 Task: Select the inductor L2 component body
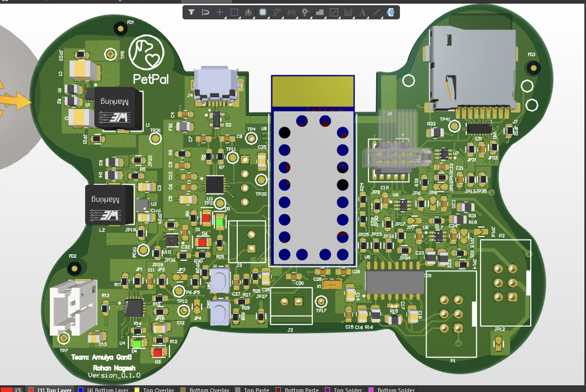click(109, 205)
